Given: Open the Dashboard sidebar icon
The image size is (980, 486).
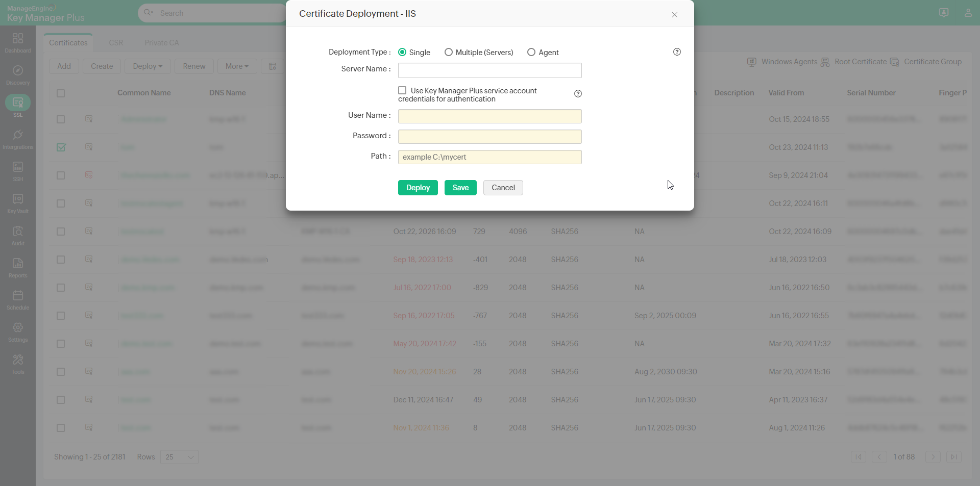Looking at the screenshot, I should pyautogui.click(x=18, y=43).
